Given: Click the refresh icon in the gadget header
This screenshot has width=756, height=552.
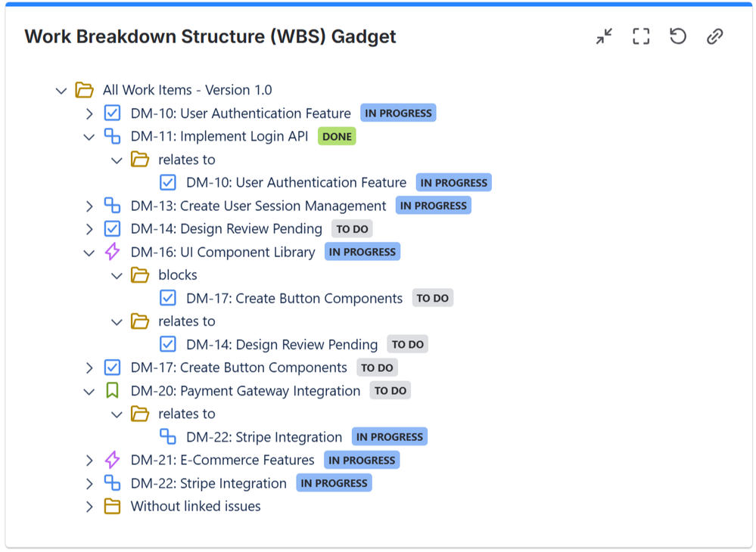Looking at the screenshot, I should point(677,36).
